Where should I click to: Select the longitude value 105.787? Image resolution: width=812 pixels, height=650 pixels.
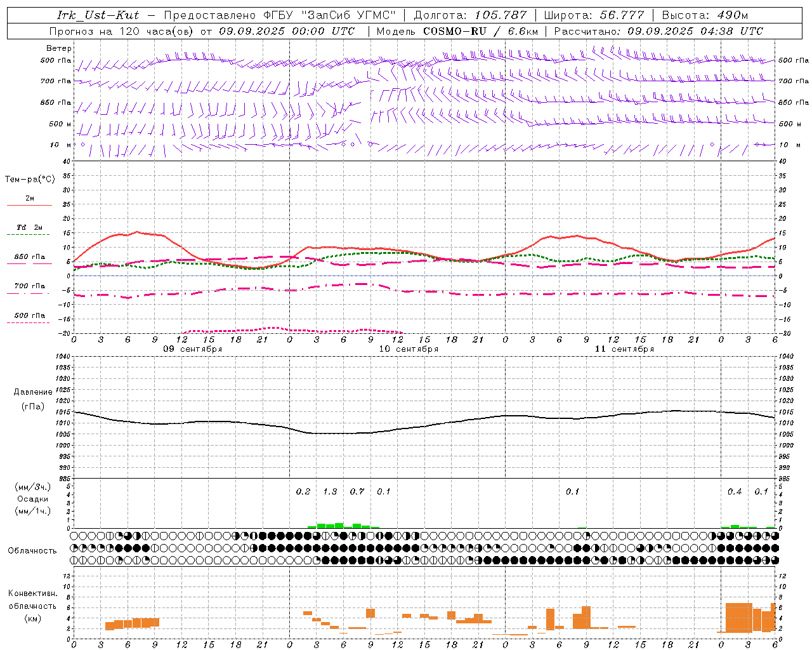pyautogui.click(x=501, y=15)
